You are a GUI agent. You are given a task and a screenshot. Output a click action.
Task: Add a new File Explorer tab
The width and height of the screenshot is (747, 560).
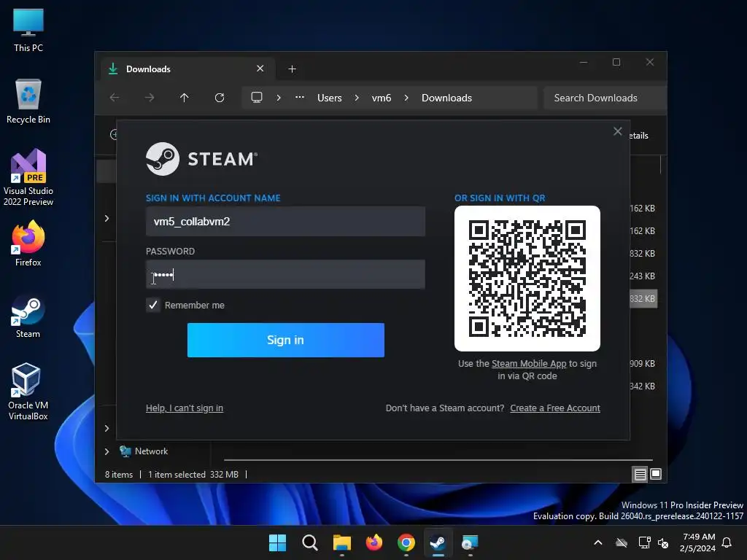point(292,69)
